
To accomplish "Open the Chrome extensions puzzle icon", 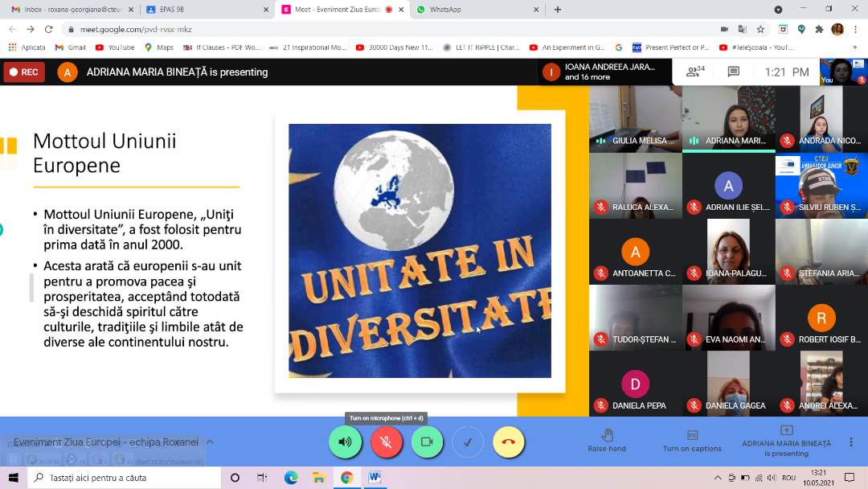I will point(819,29).
